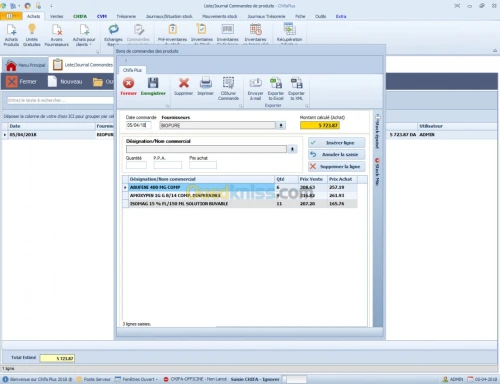Viewport: 500px width, 384px height.
Task: Select the 05/04/2018 row in journal
Action: pos(58,135)
